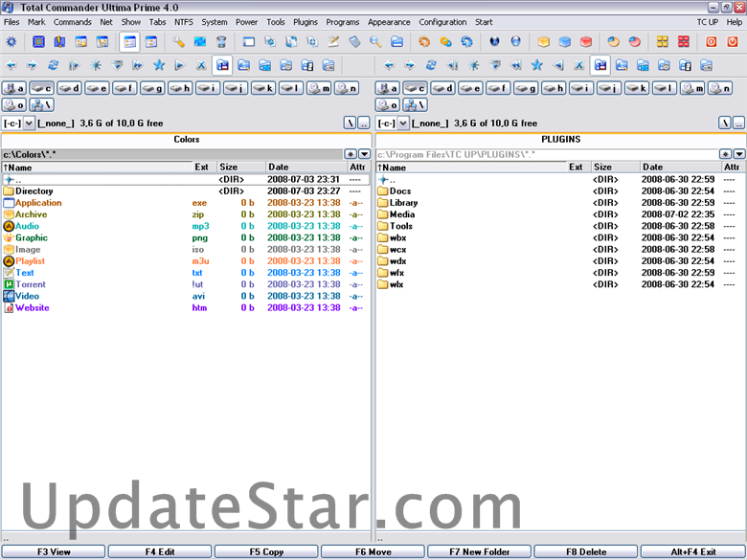This screenshot has width=747, height=560.
Task: Click the star icon in the Colors panel toolbar
Action: tap(159, 65)
